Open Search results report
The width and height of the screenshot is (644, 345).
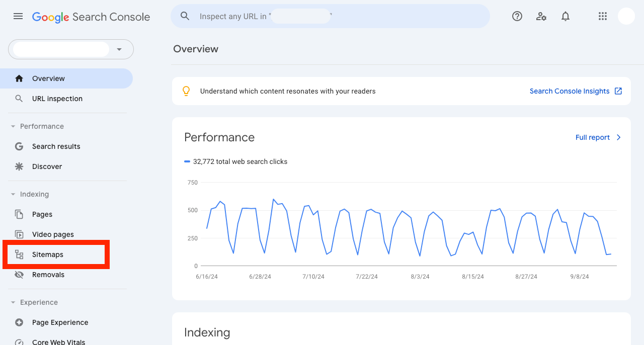tap(66, 146)
